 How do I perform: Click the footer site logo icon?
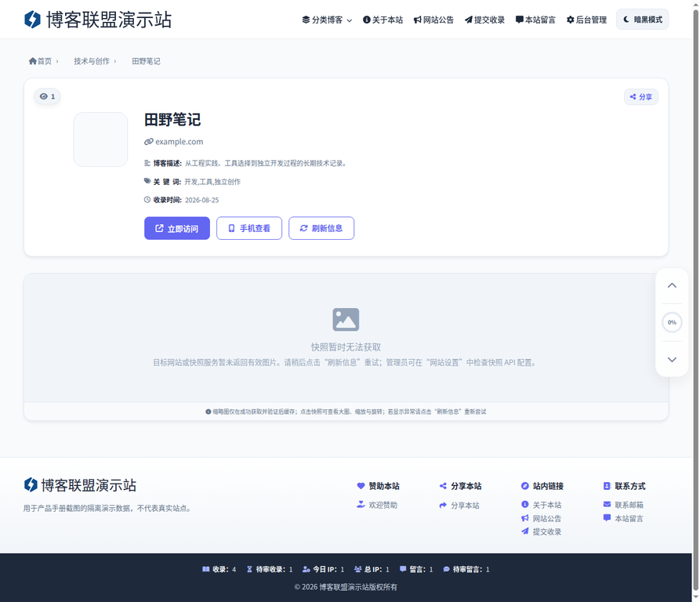pos(31,484)
